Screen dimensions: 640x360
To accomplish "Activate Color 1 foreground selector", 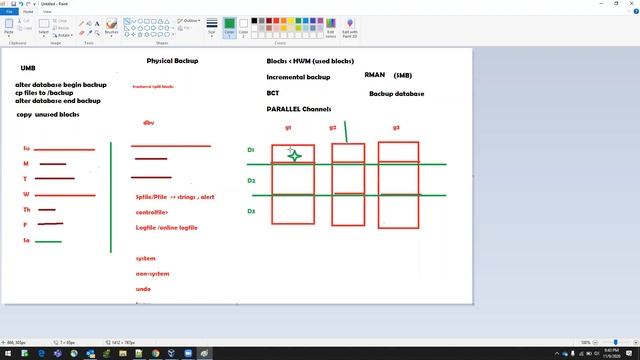I will pyautogui.click(x=229, y=28).
